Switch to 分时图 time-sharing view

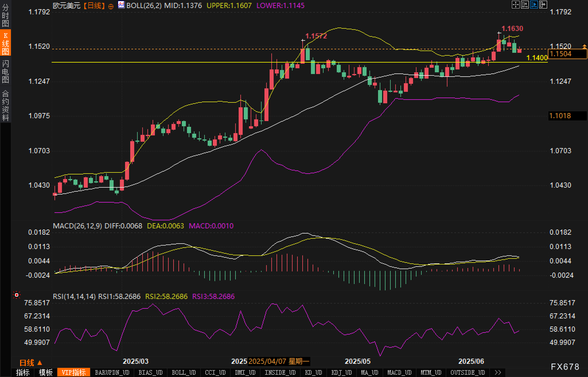5,15
